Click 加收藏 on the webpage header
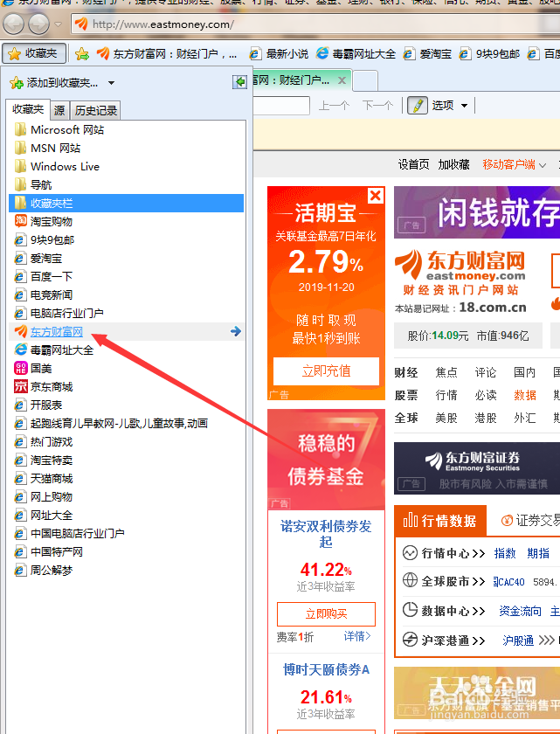 coord(453,164)
